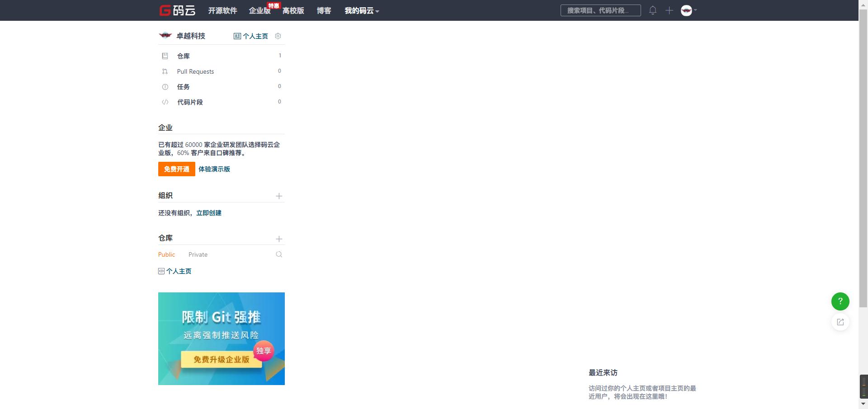Screen dimensions: 868x409
Task: Expand the 我的码云 dropdown menu
Action: [361, 10]
